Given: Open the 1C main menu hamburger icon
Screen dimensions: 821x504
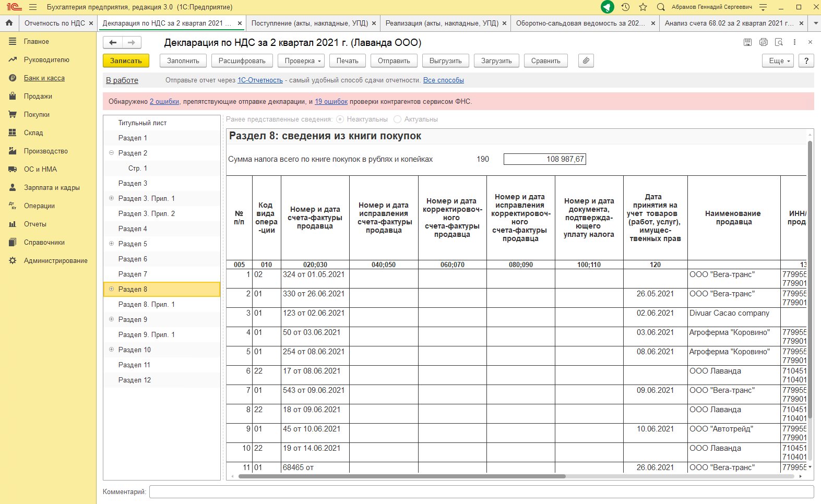Looking at the screenshot, I should pyautogui.click(x=33, y=7).
